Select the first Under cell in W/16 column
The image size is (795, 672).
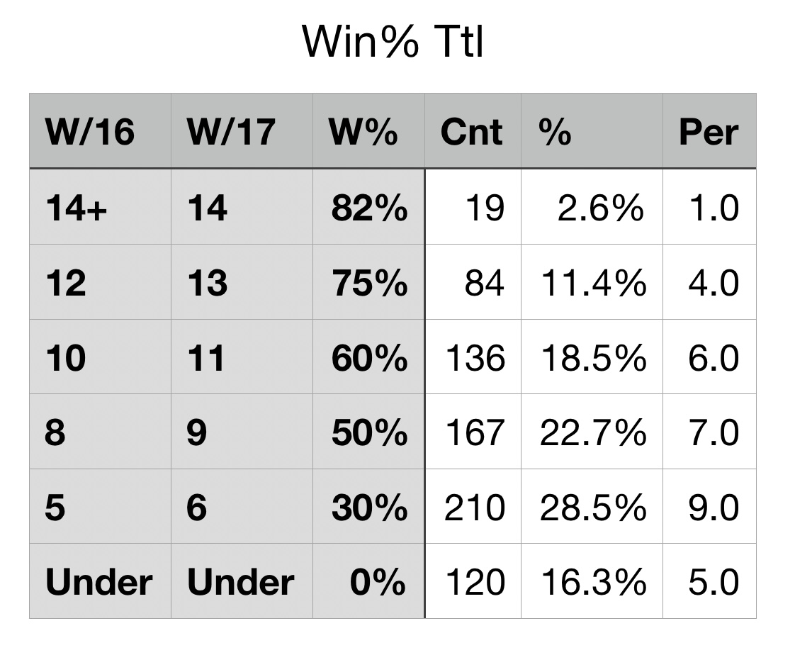pyautogui.click(x=98, y=583)
